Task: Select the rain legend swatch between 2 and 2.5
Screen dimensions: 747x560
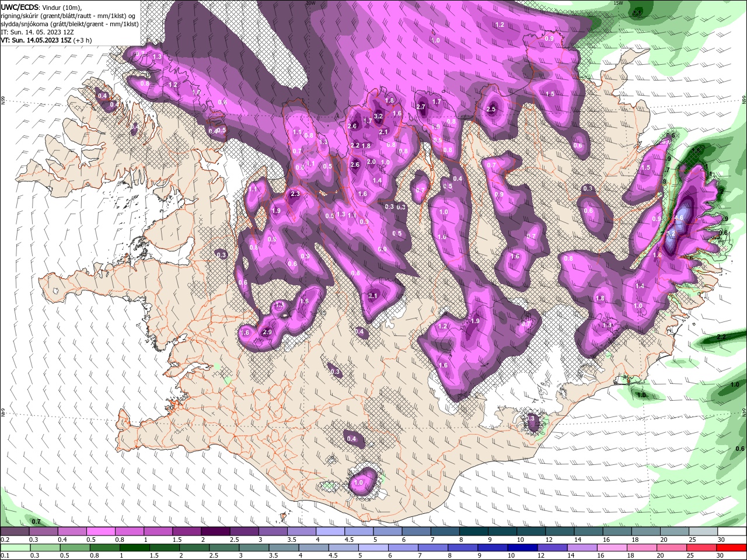Action: 194,548
